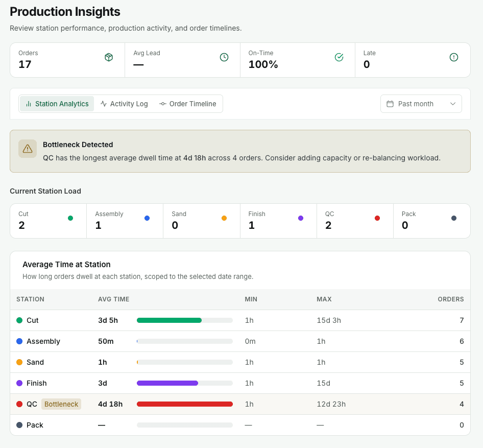Click the On-Time 100% value
The height and width of the screenshot is (448, 483).
263,64
